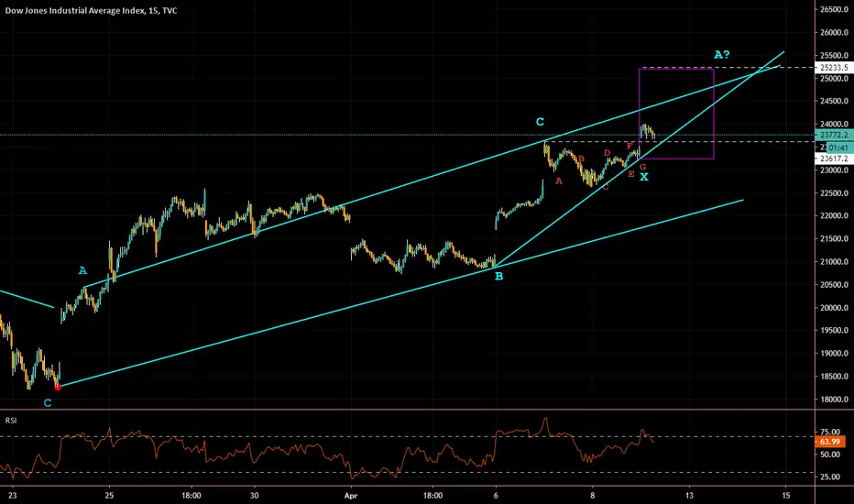Select the red 'E' sub-wave label
The image size is (854, 504).
631,174
